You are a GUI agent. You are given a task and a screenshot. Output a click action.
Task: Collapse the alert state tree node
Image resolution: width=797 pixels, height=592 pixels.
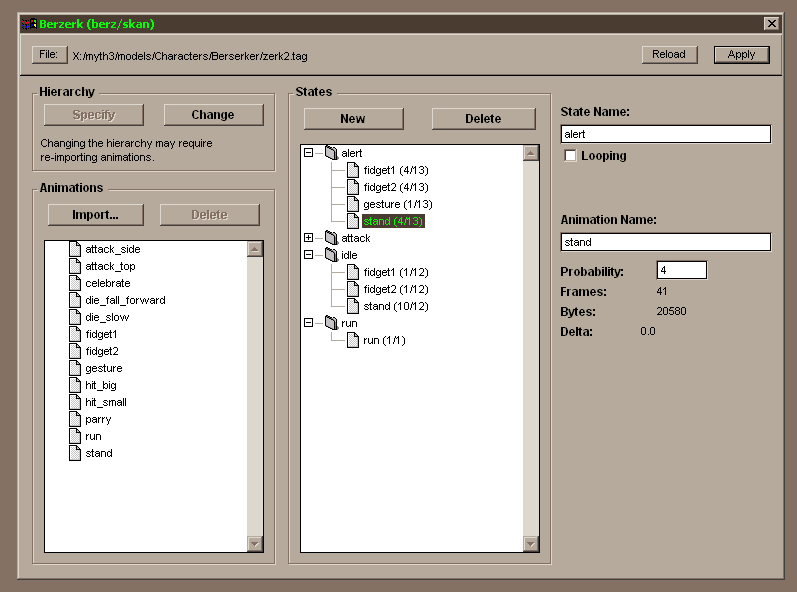pyautogui.click(x=309, y=153)
